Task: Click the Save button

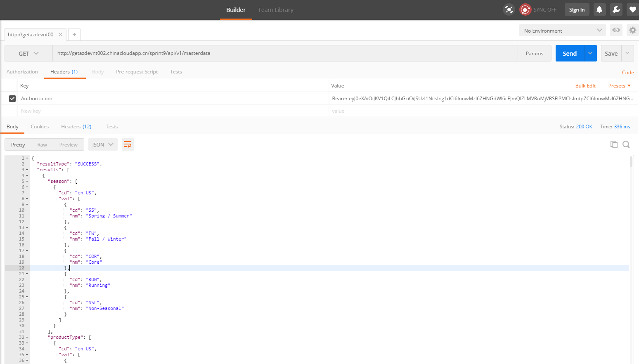Action: click(x=611, y=53)
